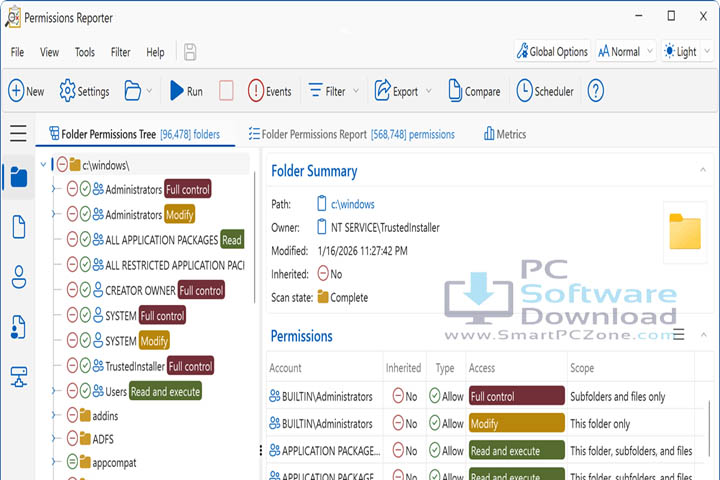Select the folder view sidebar icon
The height and width of the screenshot is (480, 720).
[x=18, y=177]
